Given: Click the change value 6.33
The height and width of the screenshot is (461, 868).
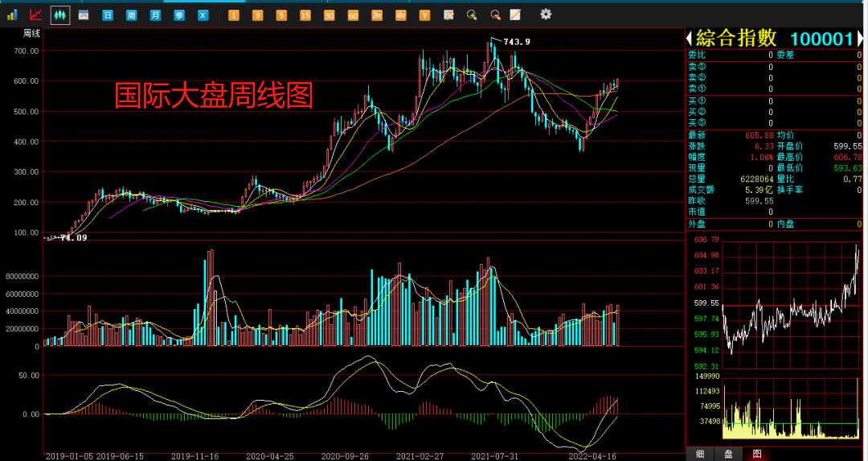Looking at the screenshot, I should 764,146.
